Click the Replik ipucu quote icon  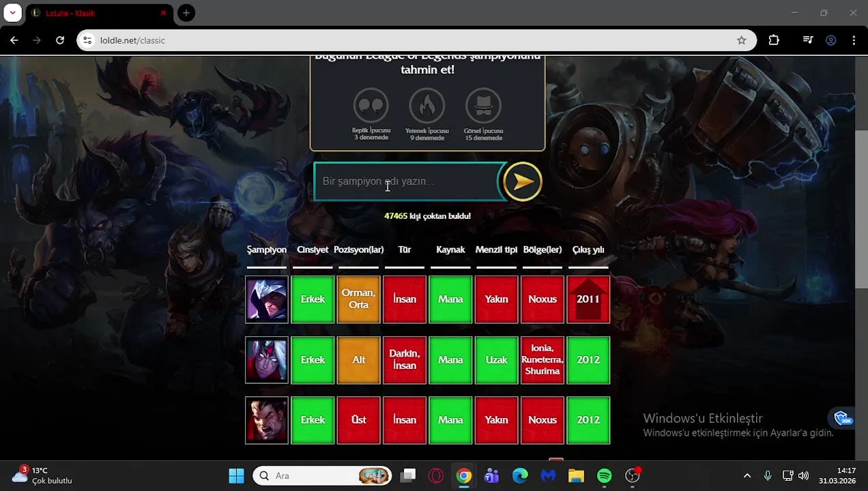tap(371, 106)
